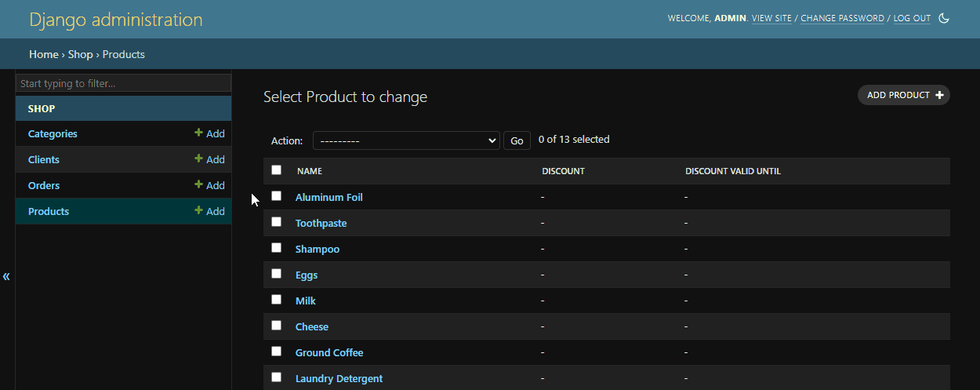Image resolution: width=980 pixels, height=390 pixels.
Task: Click the Go button
Action: click(517, 140)
